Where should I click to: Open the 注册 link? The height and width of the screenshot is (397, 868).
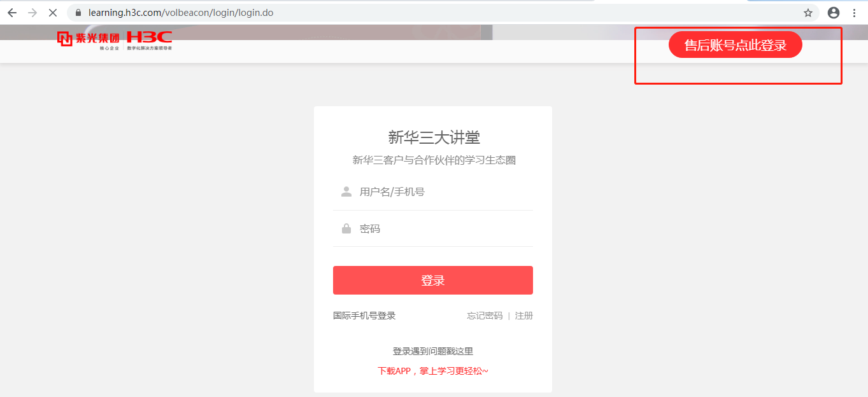tap(524, 316)
